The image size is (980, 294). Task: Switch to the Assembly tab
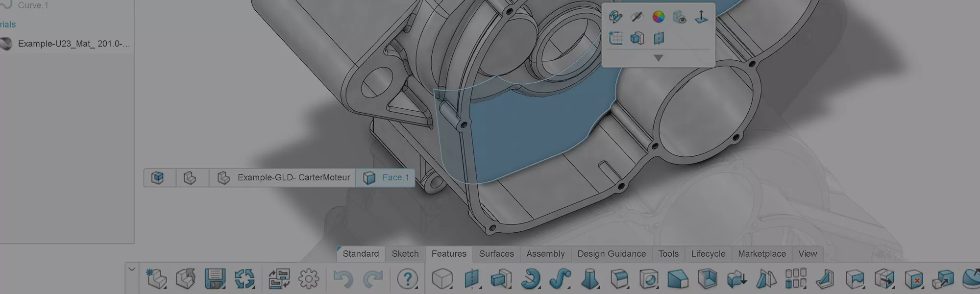point(545,254)
